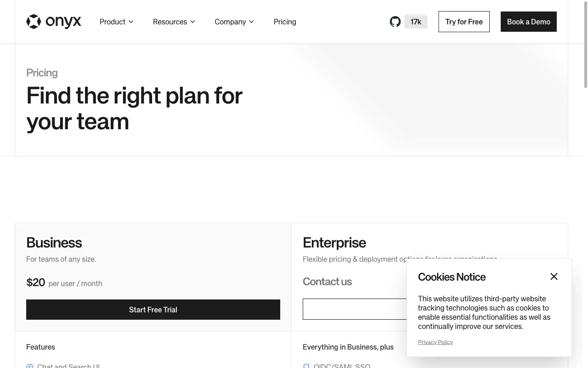Click the 17k GitHub stars badge
588x368 pixels.
[416, 22]
